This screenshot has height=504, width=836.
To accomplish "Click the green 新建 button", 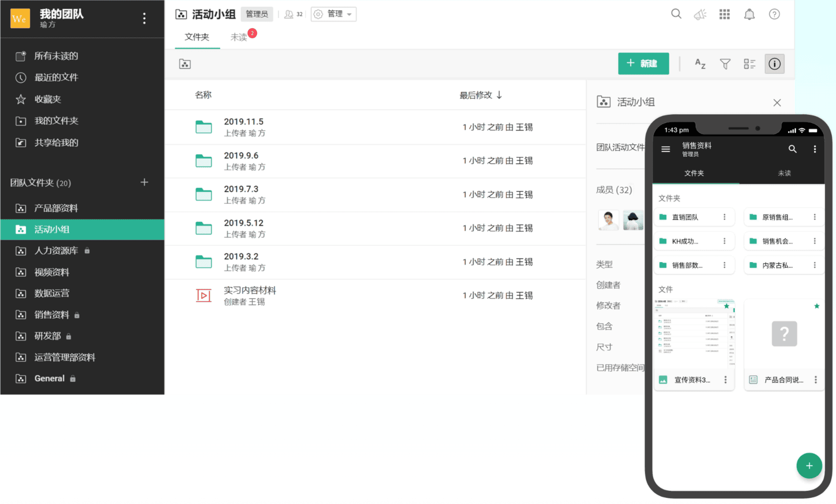I will pyautogui.click(x=643, y=64).
